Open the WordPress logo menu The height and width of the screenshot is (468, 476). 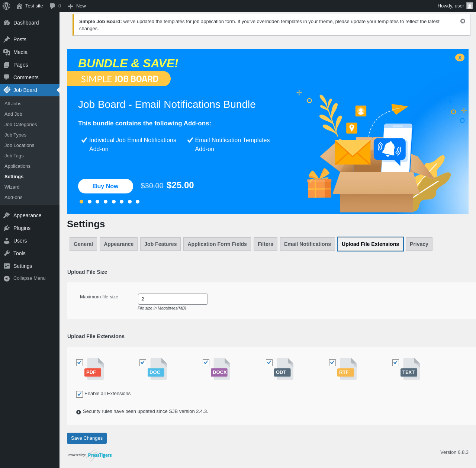[x=6, y=6]
